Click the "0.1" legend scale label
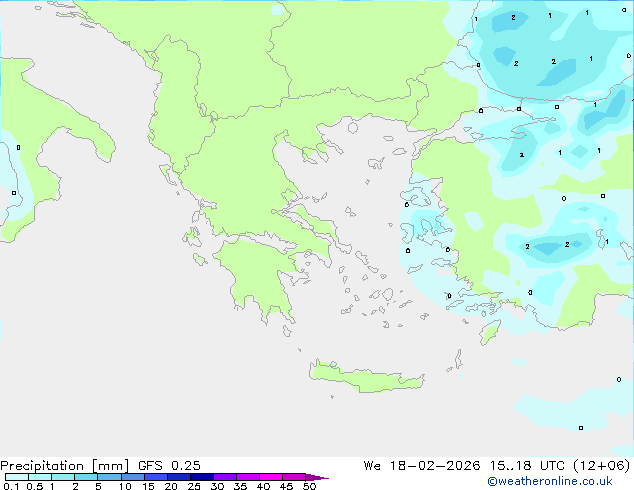 tap(11, 486)
